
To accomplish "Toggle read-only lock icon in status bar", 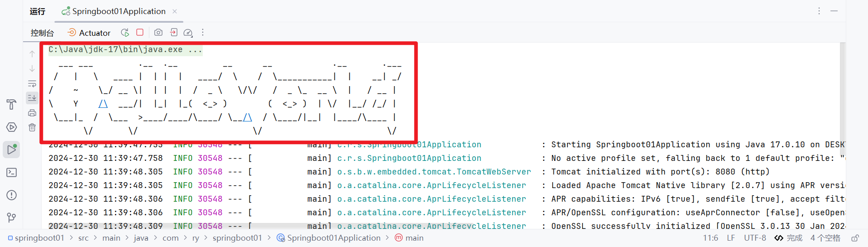I will [855, 238].
